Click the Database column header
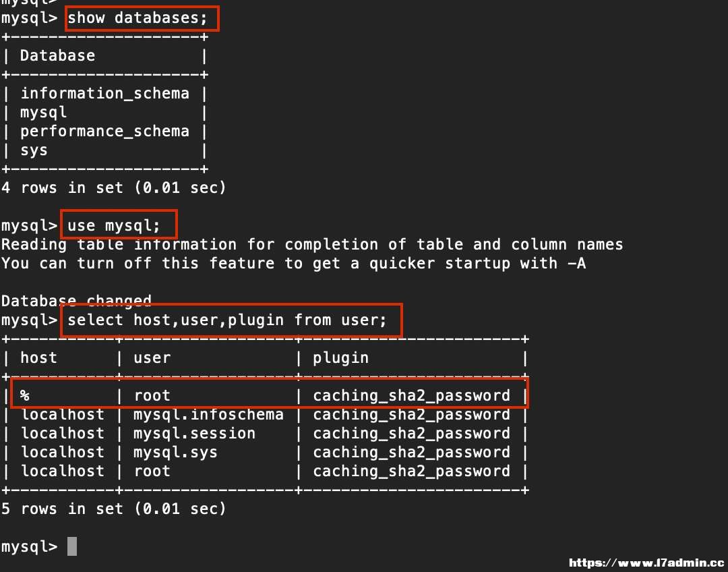728x572 pixels. 57,56
